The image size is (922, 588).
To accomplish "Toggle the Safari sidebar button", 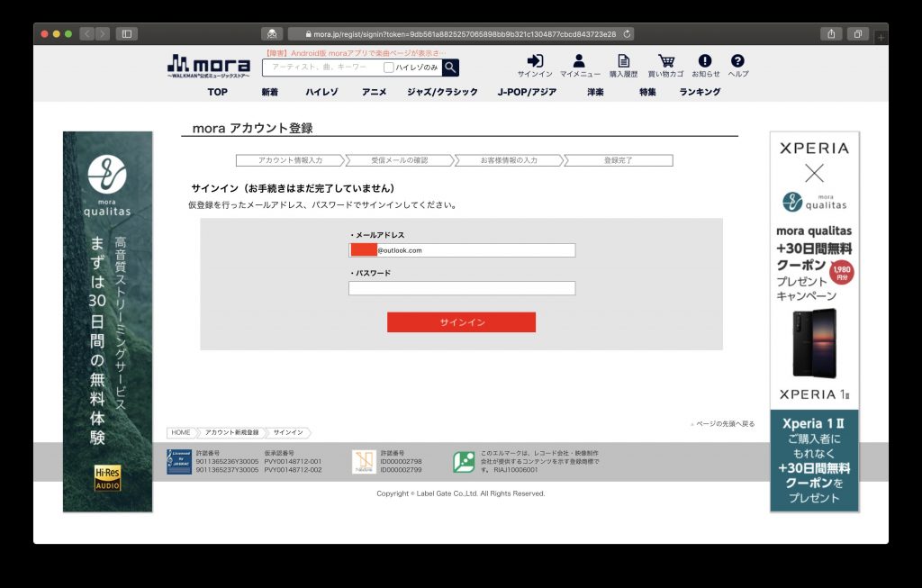I will click(126, 34).
